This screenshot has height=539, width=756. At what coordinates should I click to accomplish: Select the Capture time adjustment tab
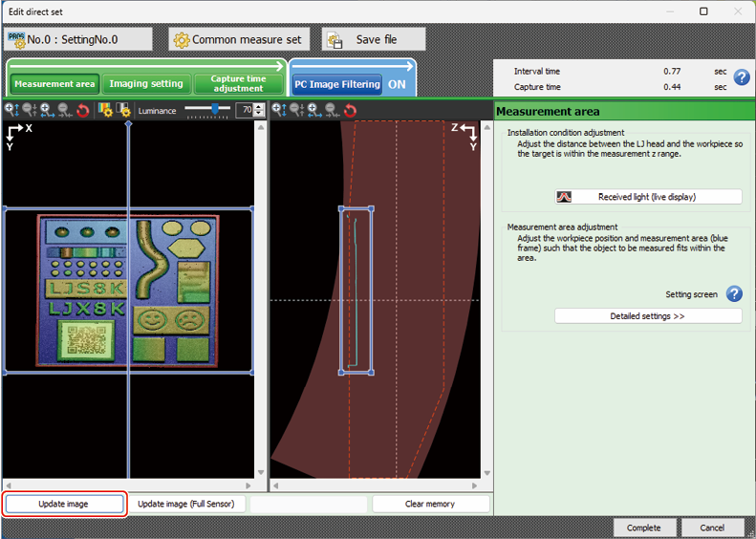(239, 84)
